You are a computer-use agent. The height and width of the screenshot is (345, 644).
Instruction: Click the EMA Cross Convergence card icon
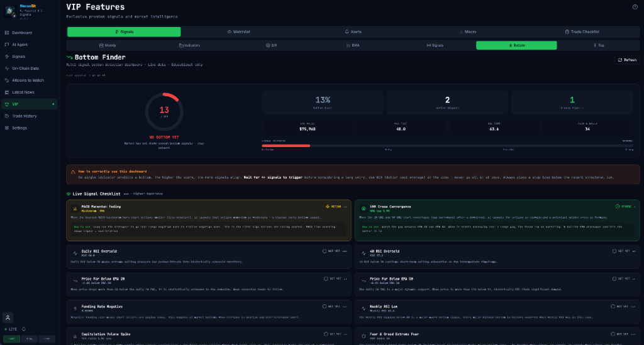364,209
